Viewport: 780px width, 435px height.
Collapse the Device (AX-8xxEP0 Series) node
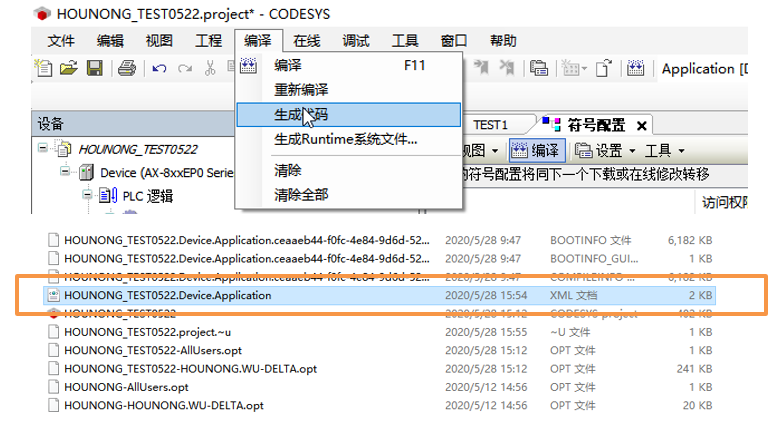pyautogui.click(x=65, y=172)
